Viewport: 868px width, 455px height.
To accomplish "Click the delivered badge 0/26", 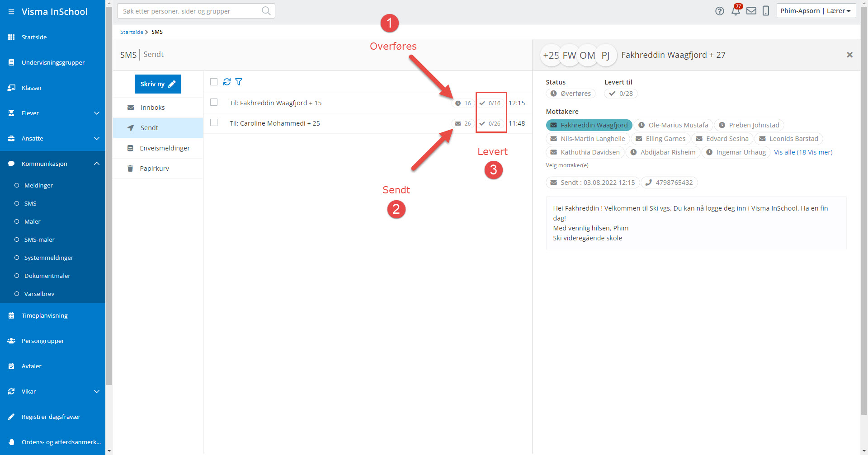I will tap(491, 124).
